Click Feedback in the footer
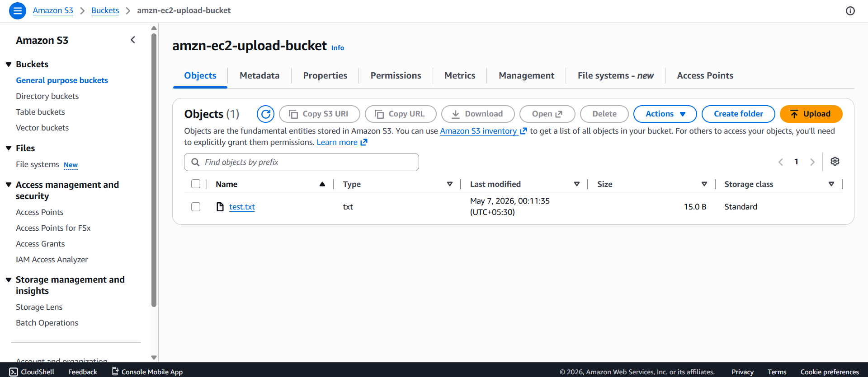The width and height of the screenshot is (868, 377). coord(83,372)
